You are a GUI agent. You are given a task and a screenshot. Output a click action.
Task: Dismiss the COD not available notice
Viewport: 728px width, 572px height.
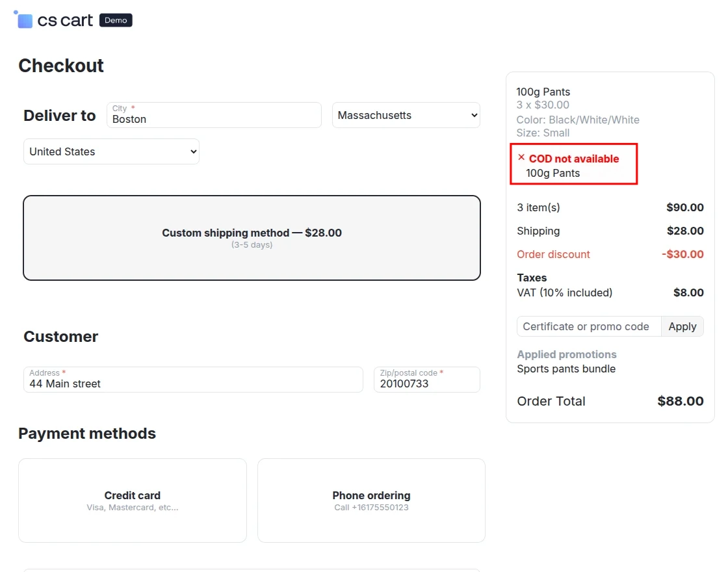click(521, 157)
